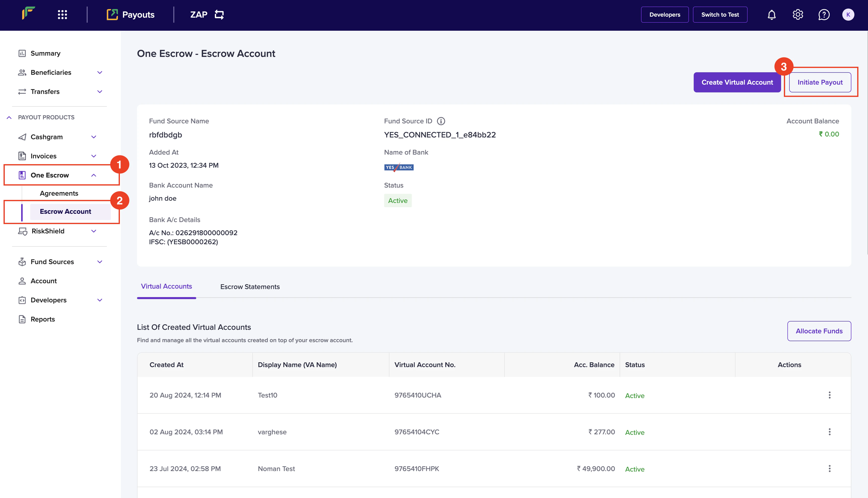Click the notifications bell icon
Image resolution: width=868 pixels, height=498 pixels.
772,15
